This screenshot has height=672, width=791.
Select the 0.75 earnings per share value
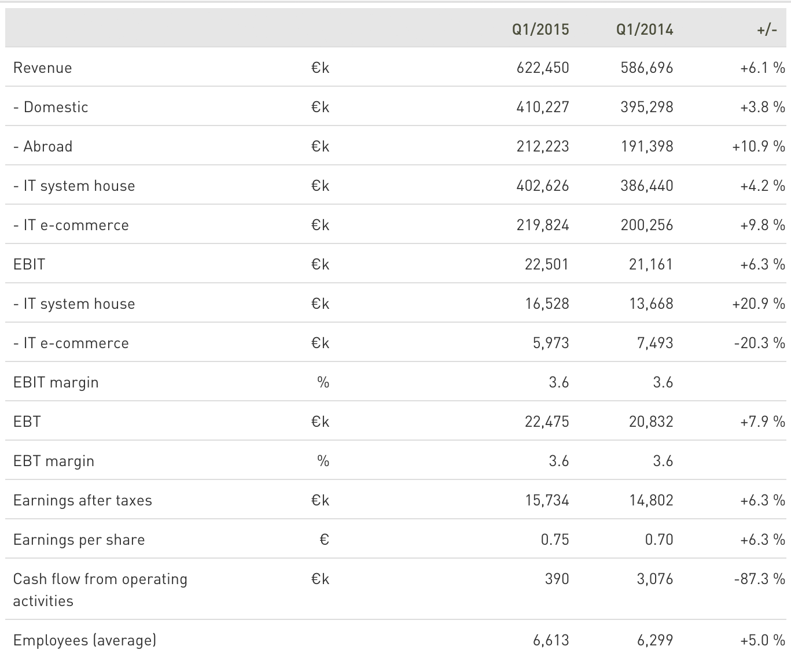coord(554,540)
